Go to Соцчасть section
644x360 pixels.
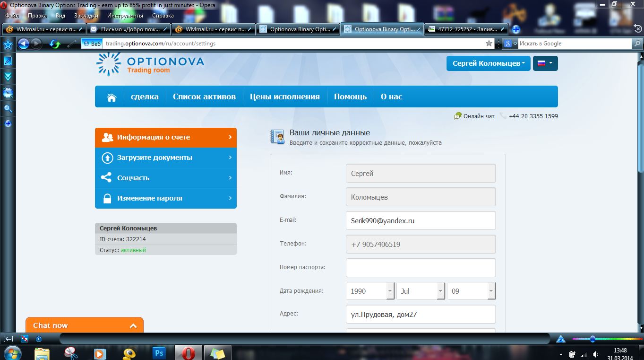166,178
